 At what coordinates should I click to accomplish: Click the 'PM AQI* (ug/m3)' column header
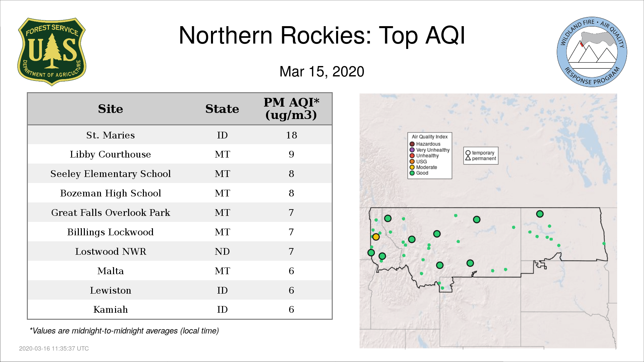click(x=291, y=109)
